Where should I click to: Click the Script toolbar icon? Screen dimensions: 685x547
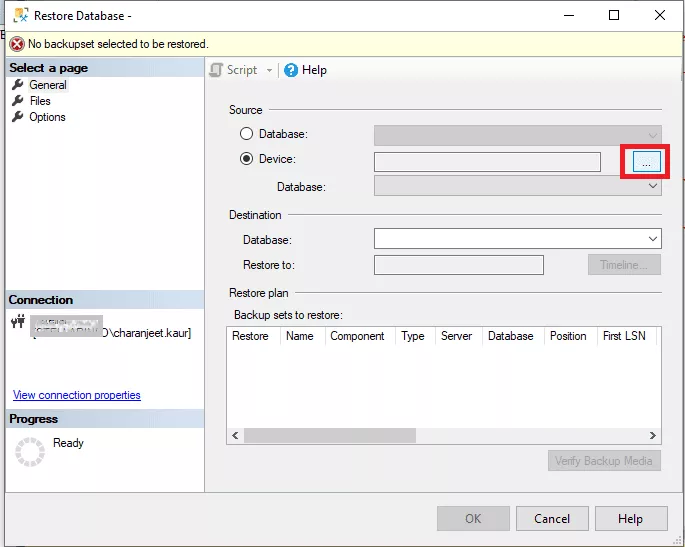point(215,70)
